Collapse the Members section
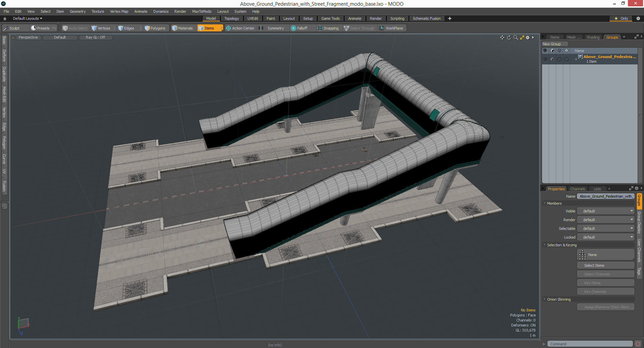Image resolution: width=644 pixels, height=348 pixels. 544,203
